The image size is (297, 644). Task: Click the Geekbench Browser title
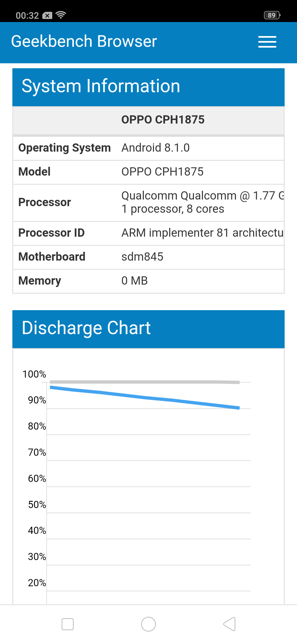84,42
